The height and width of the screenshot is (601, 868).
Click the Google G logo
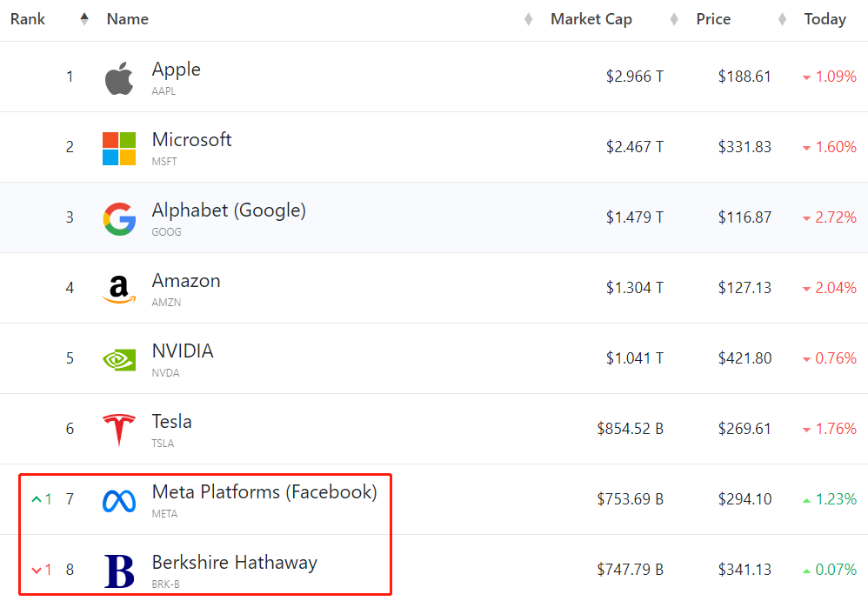click(x=119, y=218)
